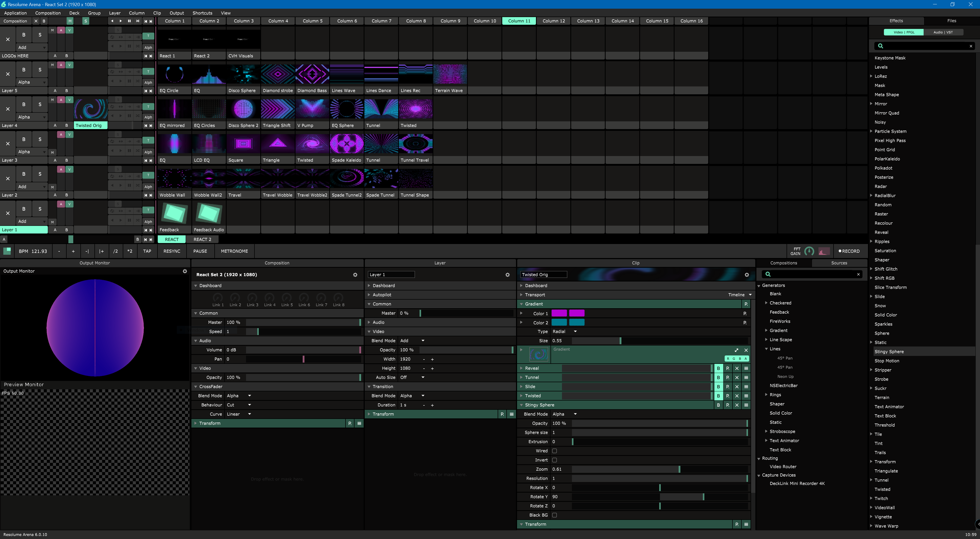This screenshot has height=539, width=980.
Task: Switch to the REACT 2 deck tab
Action: (x=202, y=239)
